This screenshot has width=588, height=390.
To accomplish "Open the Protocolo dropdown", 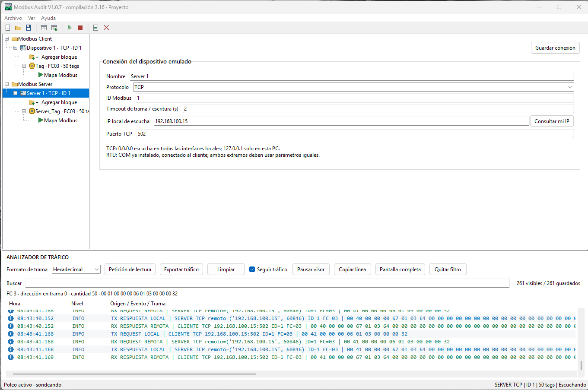I will point(353,87).
